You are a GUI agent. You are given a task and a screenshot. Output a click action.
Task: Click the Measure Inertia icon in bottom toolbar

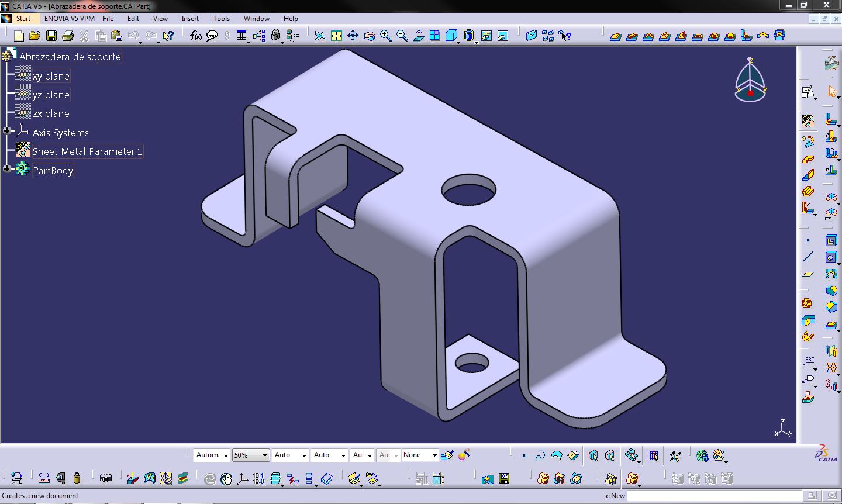pos(77,478)
